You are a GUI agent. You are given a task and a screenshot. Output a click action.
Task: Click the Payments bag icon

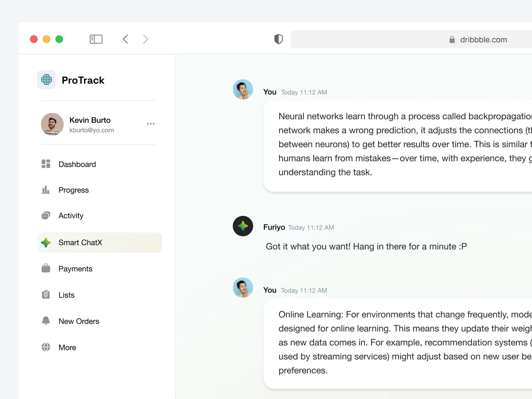(46, 268)
